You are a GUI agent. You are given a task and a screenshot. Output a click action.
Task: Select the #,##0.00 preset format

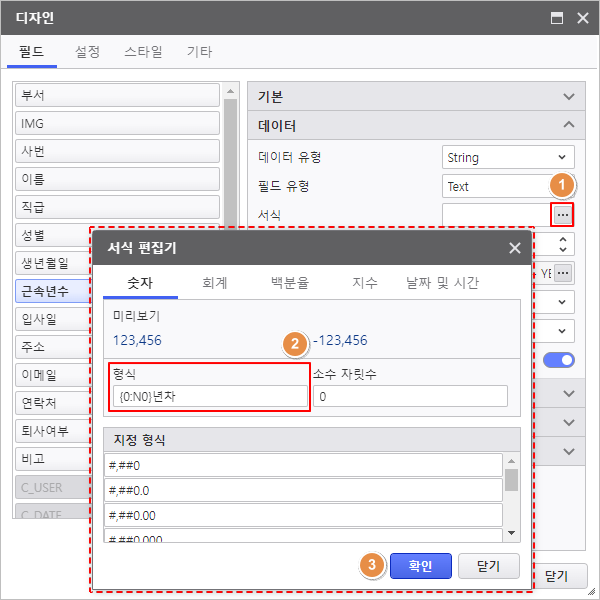coord(303,515)
